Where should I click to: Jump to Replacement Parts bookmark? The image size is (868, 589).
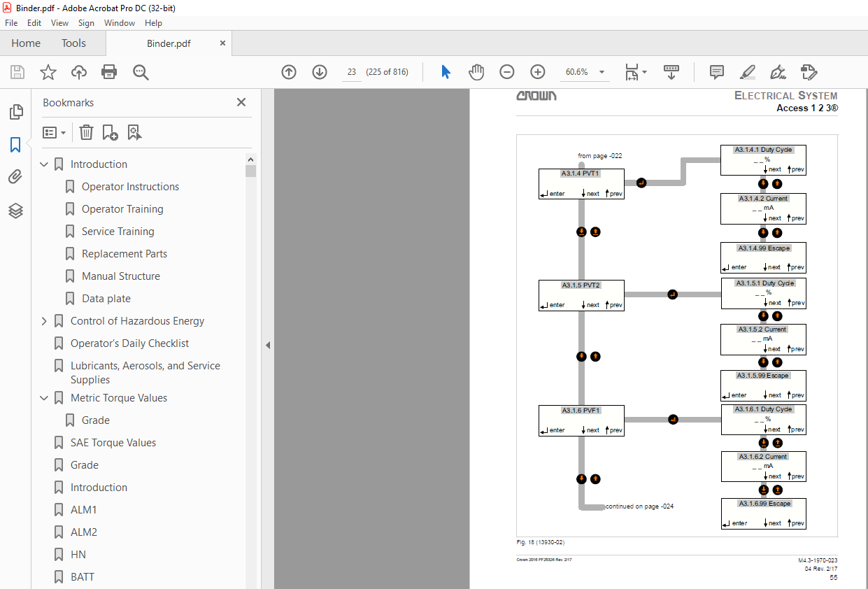coord(124,254)
